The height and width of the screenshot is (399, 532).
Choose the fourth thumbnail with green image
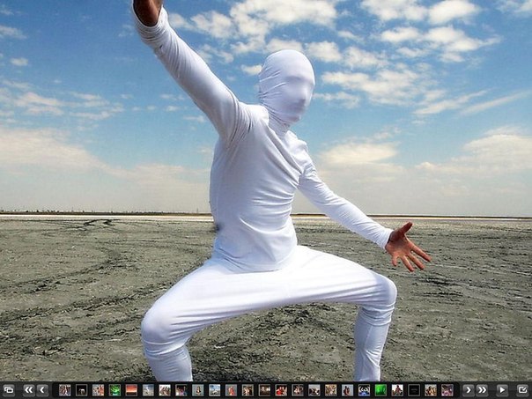pos(115,389)
